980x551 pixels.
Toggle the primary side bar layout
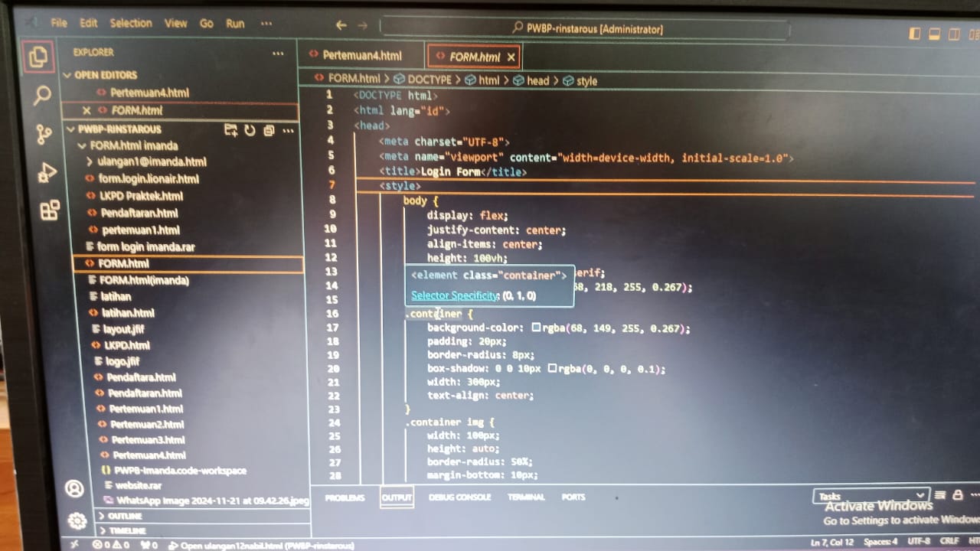(915, 34)
